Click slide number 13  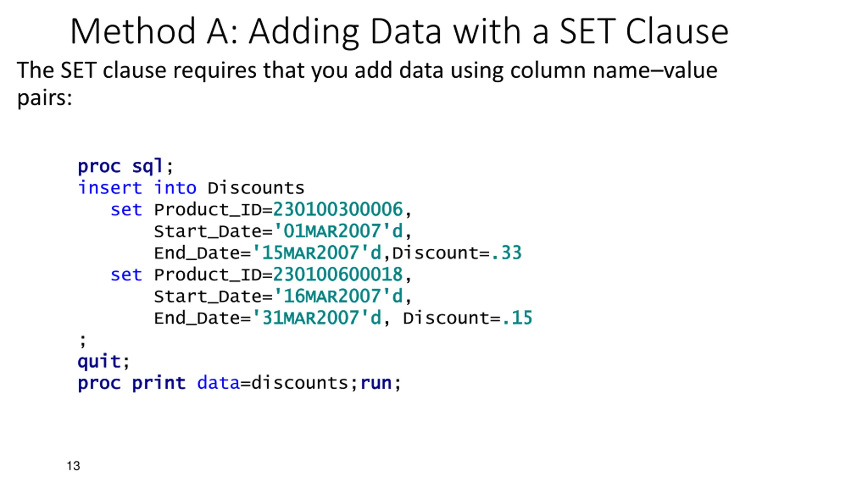tap(73, 466)
